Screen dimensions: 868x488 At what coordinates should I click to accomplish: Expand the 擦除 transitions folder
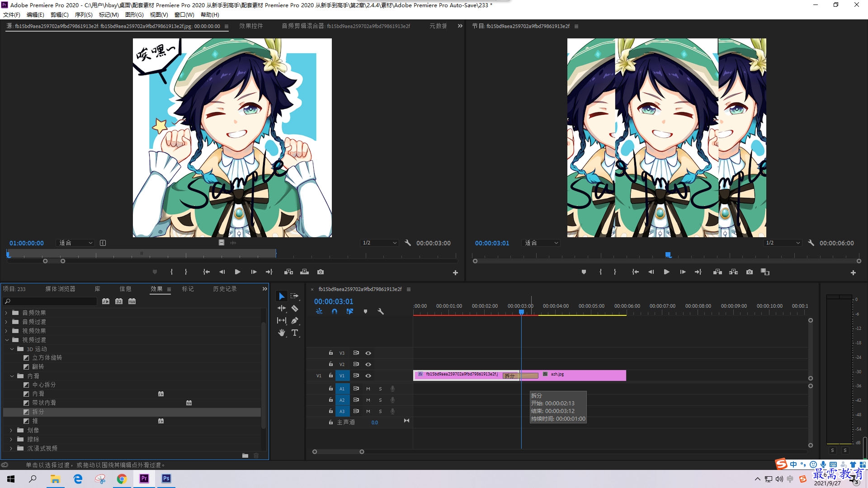pos(11,439)
